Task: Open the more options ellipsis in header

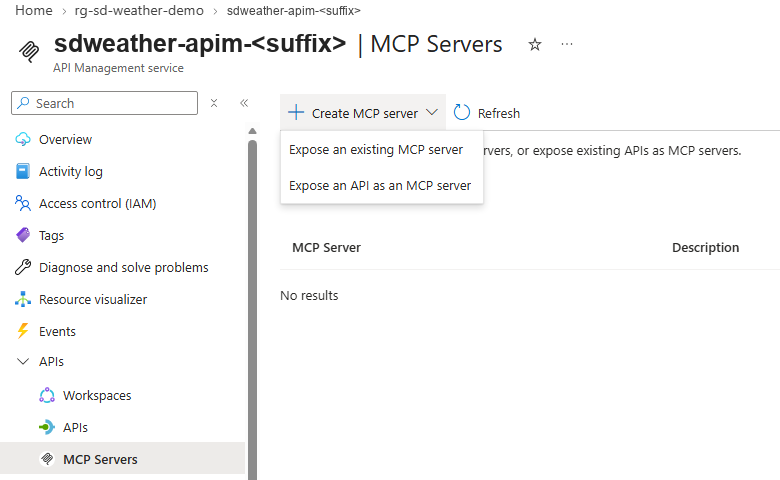Action: (567, 44)
